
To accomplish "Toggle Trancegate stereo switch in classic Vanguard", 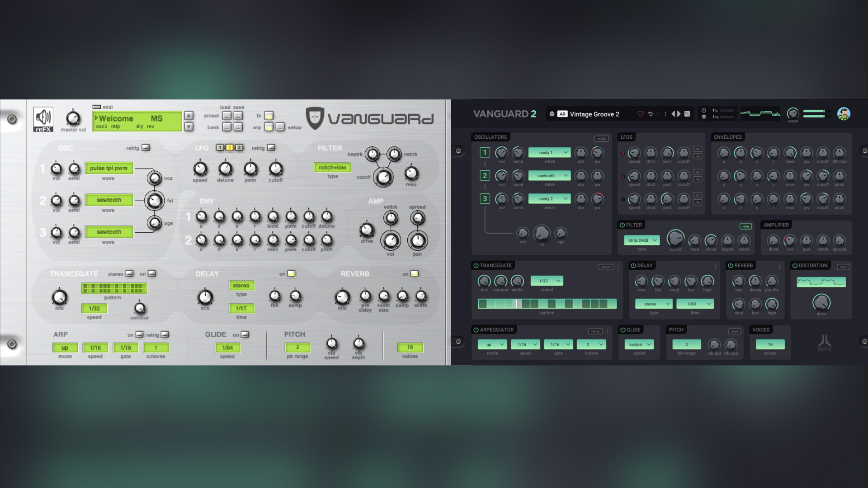I will click(129, 274).
